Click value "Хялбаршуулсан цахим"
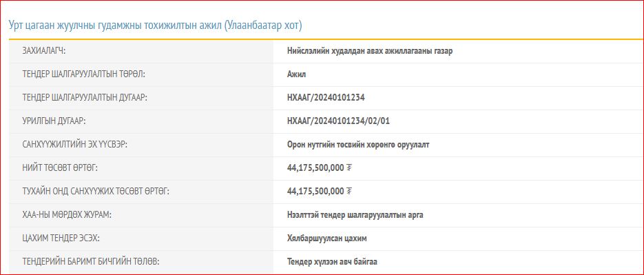Screen dimensions: 644x275 (x=327, y=239)
